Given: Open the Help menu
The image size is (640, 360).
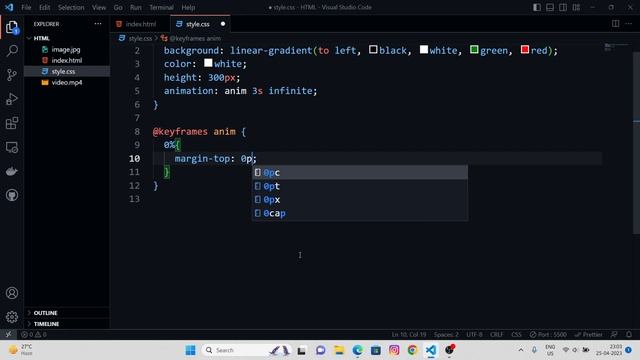Looking at the screenshot, I should [188, 7].
